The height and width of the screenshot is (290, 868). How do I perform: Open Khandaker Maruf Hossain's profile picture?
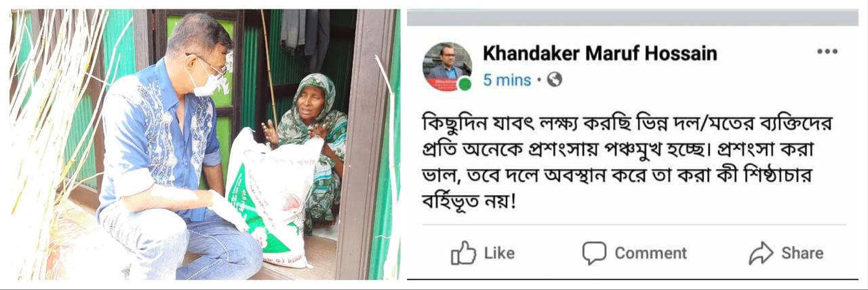[x=447, y=67]
